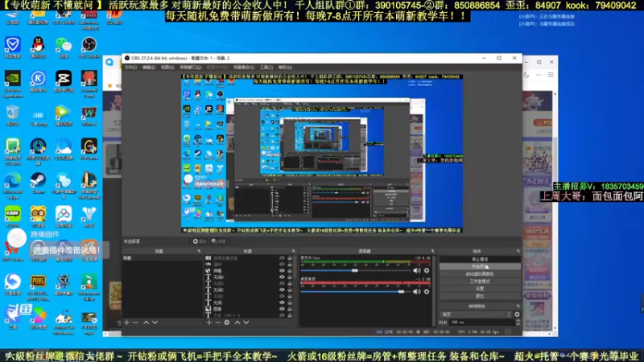Float the 场景 panel using its header icon

[x=199, y=251]
